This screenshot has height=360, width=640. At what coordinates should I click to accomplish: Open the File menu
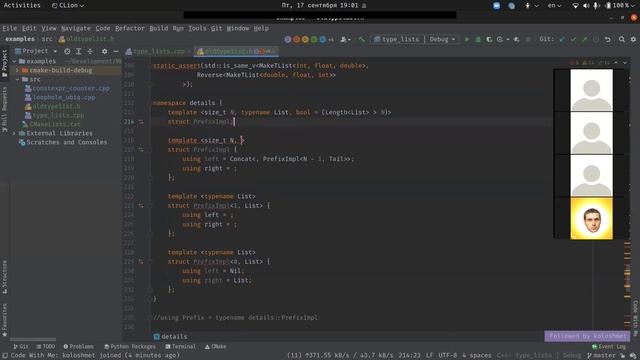tap(9, 28)
